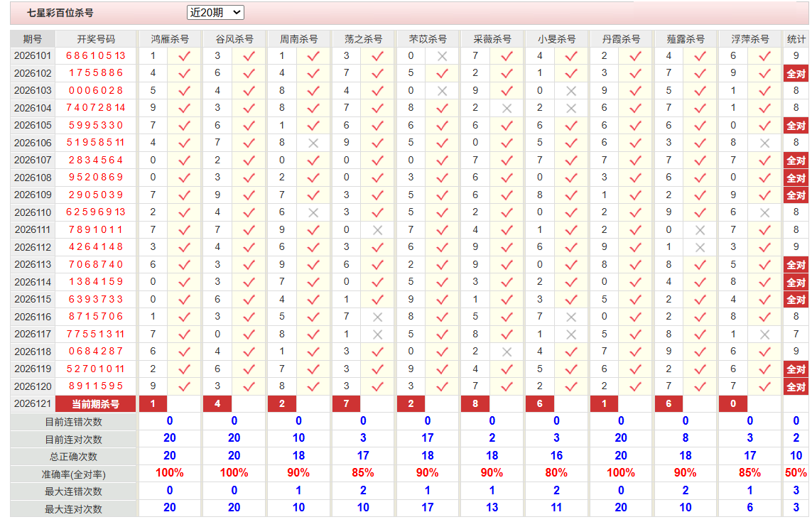Image resolution: width=812 pixels, height=522 pixels.
Task: Click the gray X under 周南杀号 in row 2026106
Action: pos(313,143)
